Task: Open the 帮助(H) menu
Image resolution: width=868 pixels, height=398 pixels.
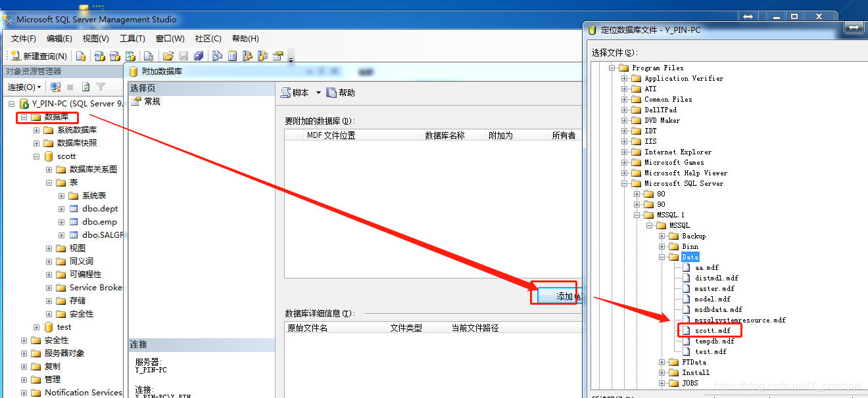Action: coord(246,39)
